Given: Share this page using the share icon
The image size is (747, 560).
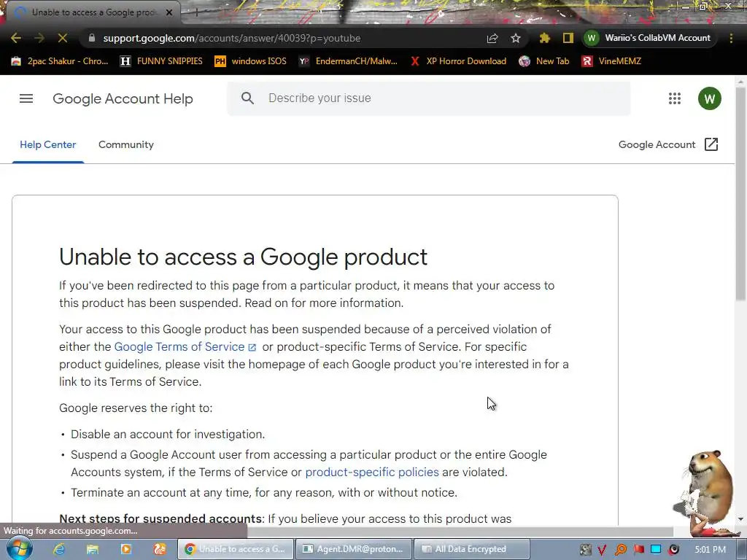Looking at the screenshot, I should click(492, 38).
